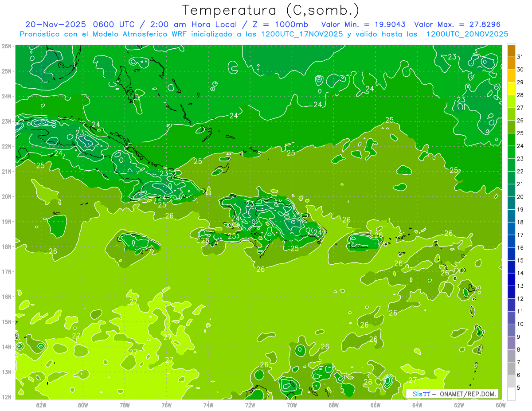
Task: Click the 31 label on the color scale
Action: point(520,56)
